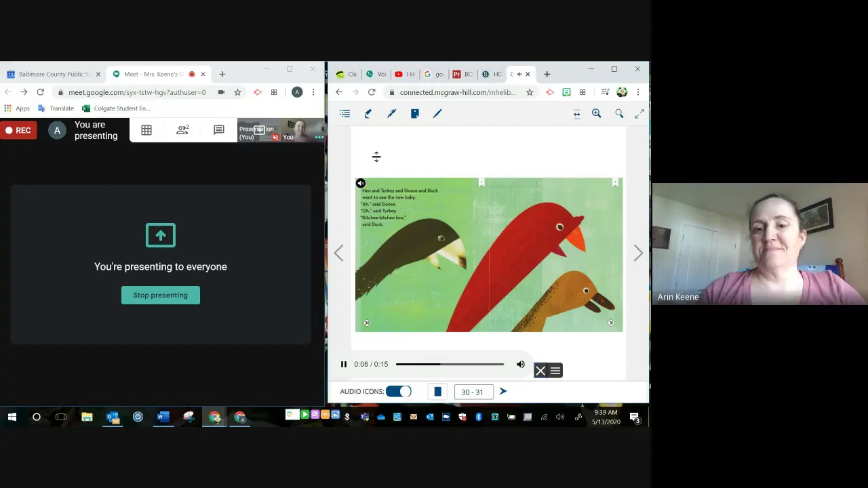
Task: Switch to Meet - Mrs. Keene's tab
Action: pyautogui.click(x=159, y=74)
